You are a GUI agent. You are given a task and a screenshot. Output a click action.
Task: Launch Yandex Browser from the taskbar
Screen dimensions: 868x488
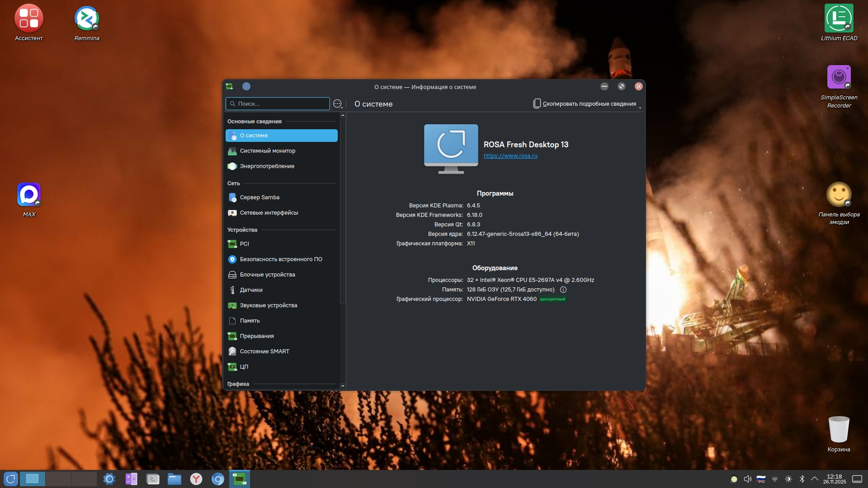click(196, 479)
